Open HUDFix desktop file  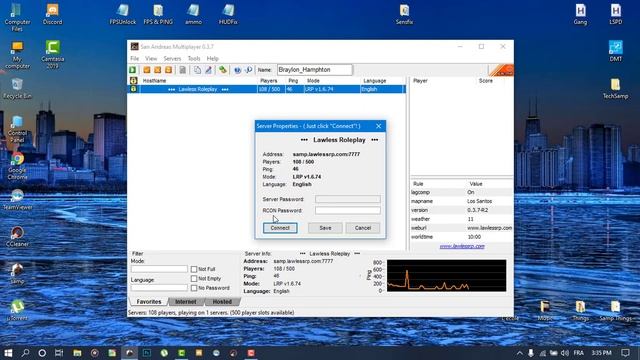228,14
